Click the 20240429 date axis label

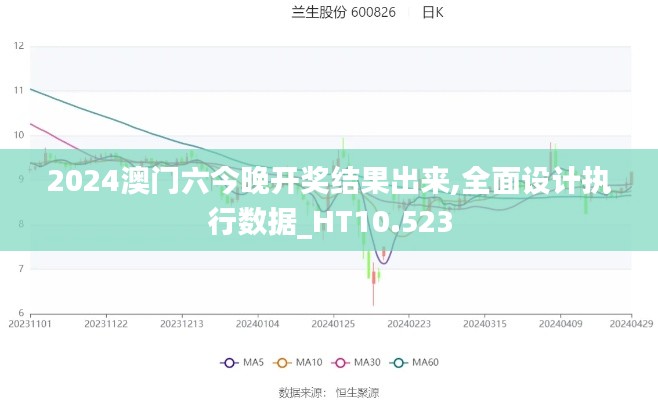[x=631, y=324]
